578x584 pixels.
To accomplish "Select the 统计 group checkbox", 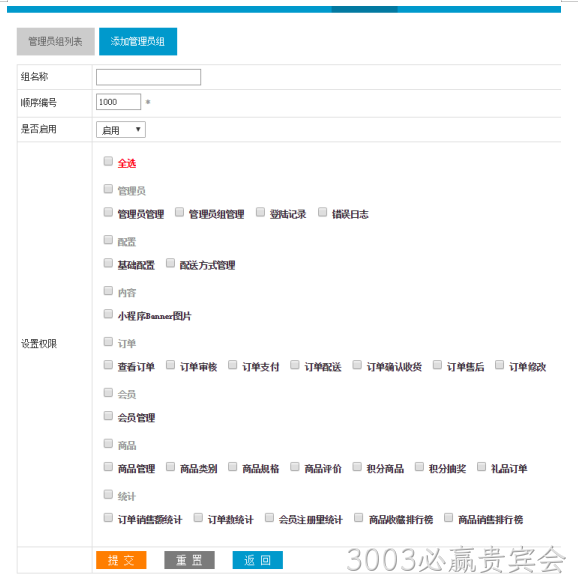I will (108, 494).
